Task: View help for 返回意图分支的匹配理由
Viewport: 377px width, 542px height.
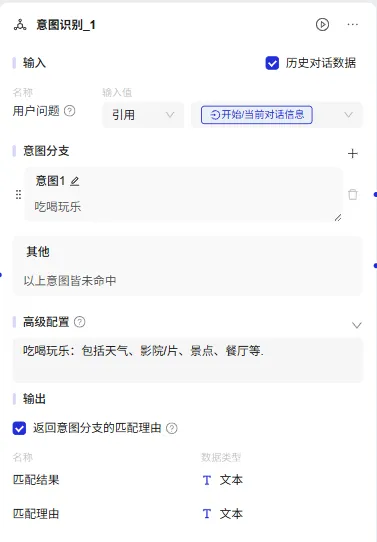Action: point(172,428)
